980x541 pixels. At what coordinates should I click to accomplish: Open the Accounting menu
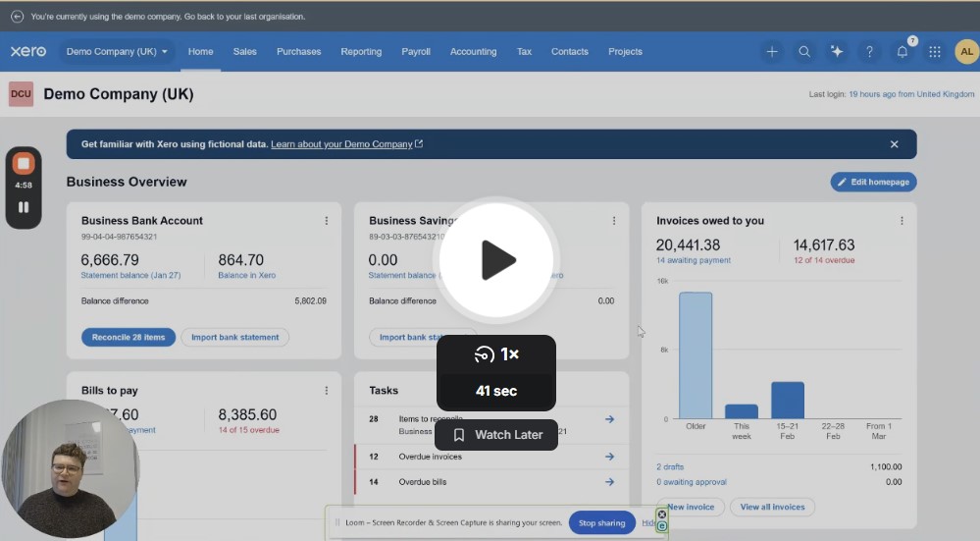pos(473,52)
